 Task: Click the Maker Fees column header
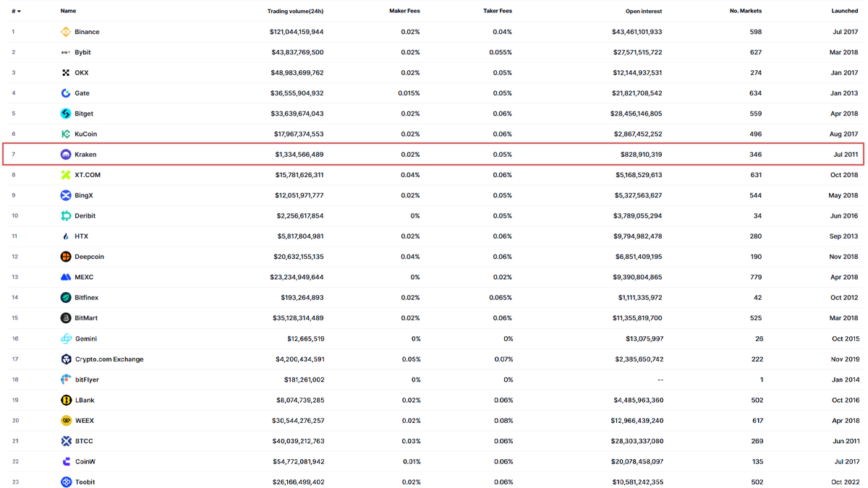click(x=404, y=12)
